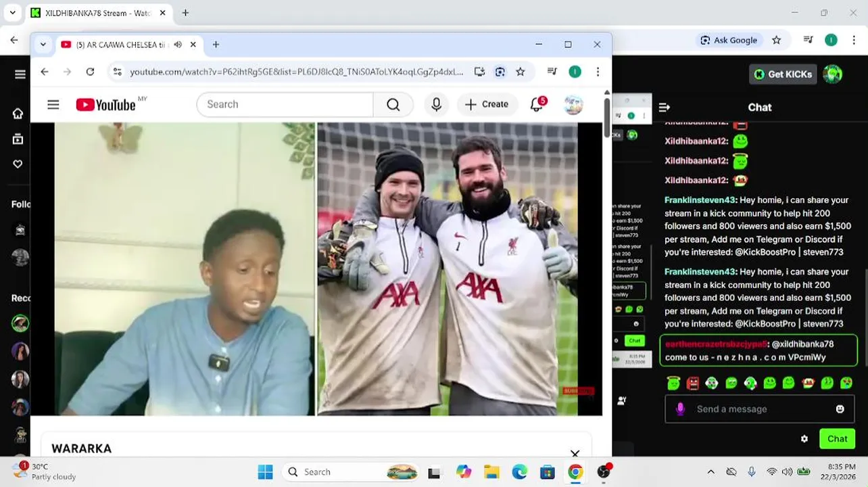Open new tab in the Kick browser window
868x487 pixels.
click(x=185, y=13)
